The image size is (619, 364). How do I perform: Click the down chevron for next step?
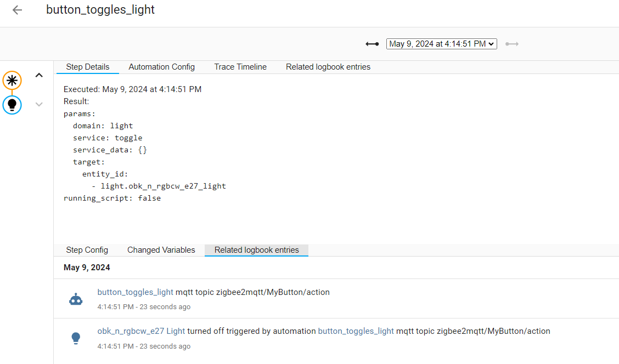pos(39,104)
